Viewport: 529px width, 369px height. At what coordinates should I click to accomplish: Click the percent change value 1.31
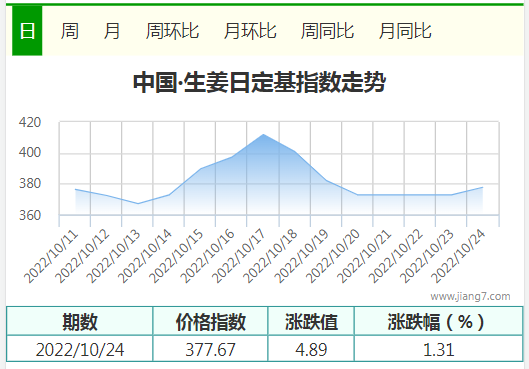439,349
